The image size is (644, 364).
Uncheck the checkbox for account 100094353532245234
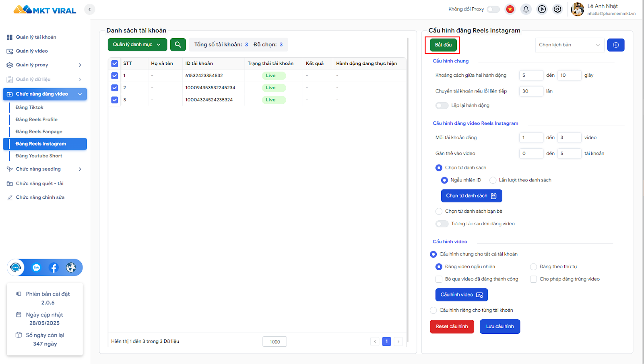(x=115, y=88)
